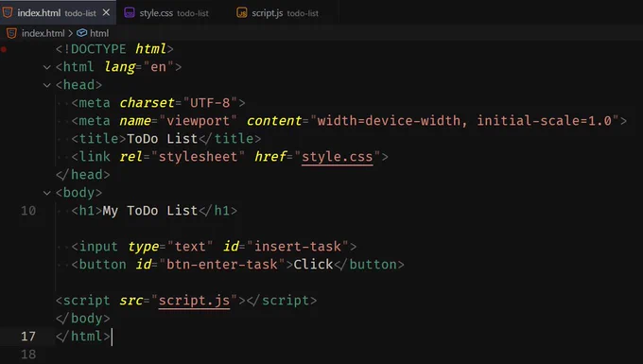Click the button label text Click
Viewport: 643px width, 364px height.
pos(313,265)
